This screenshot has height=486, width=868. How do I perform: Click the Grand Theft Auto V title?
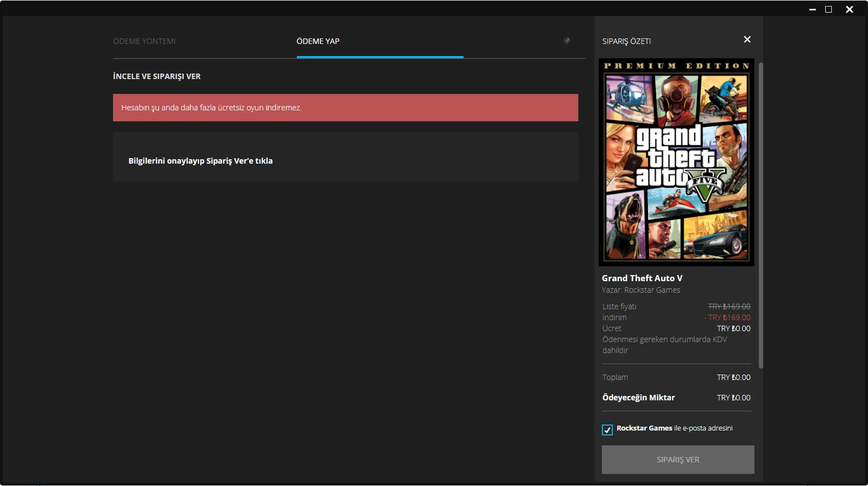(642, 278)
